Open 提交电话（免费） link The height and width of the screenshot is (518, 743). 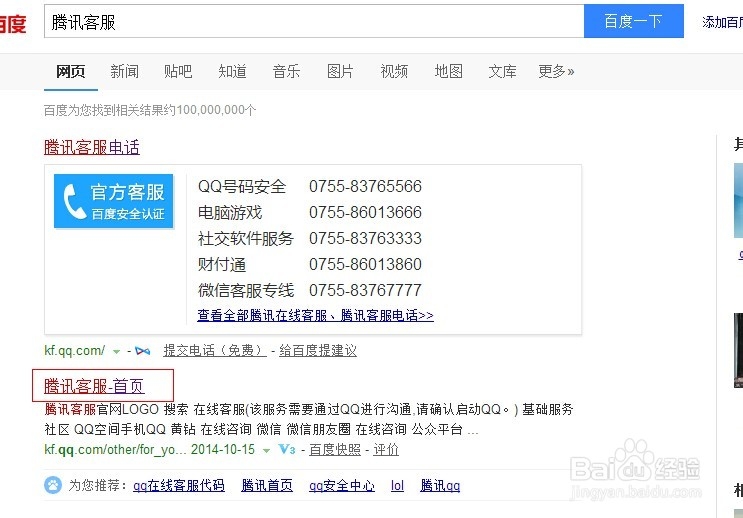pyautogui.click(x=215, y=351)
